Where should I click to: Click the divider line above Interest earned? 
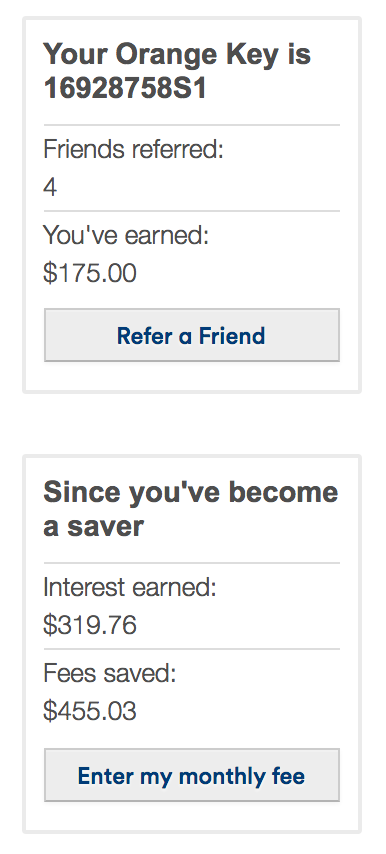coord(192,563)
